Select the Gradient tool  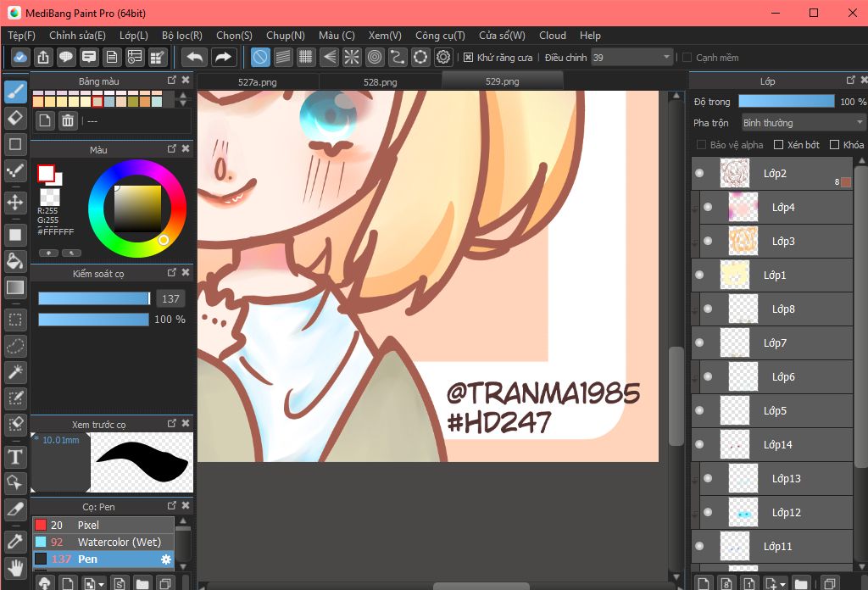pyautogui.click(x=15, y=287)
